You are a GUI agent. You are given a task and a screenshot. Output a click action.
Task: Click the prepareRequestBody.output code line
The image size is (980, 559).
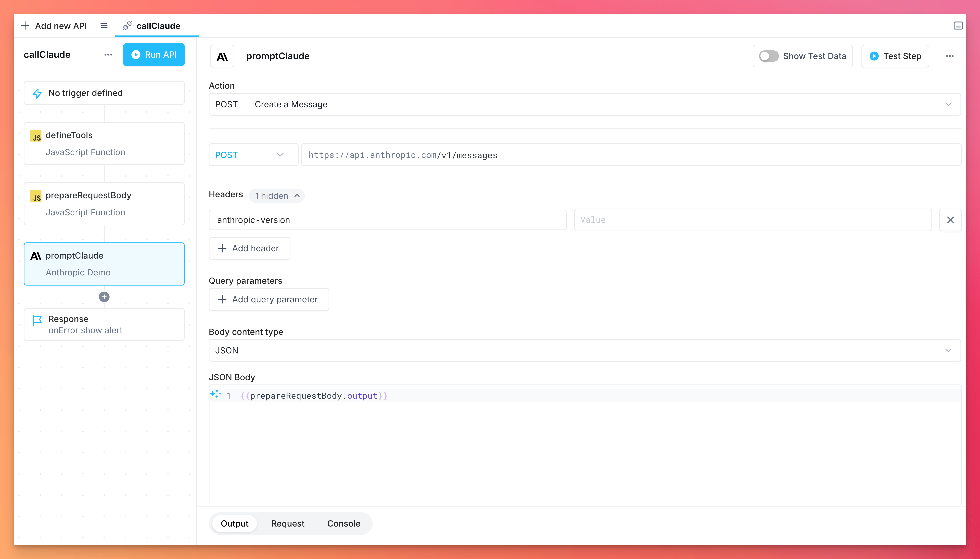pyautogui.click(x=314, y=396)
